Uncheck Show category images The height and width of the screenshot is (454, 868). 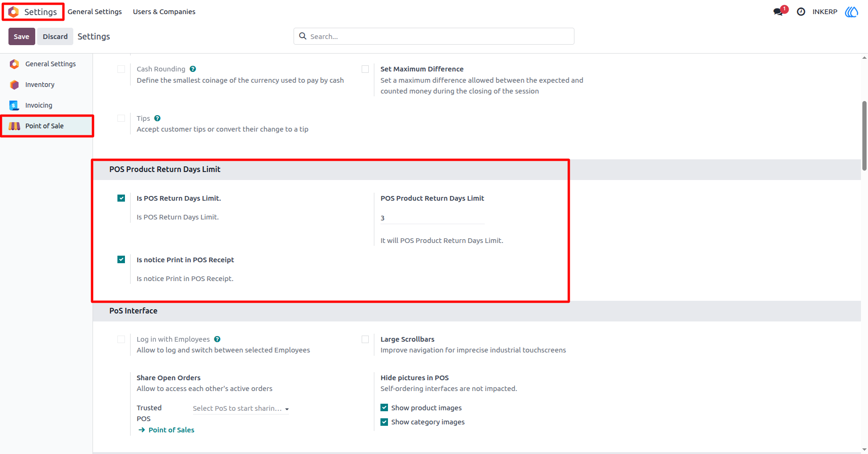click(384, 422)
